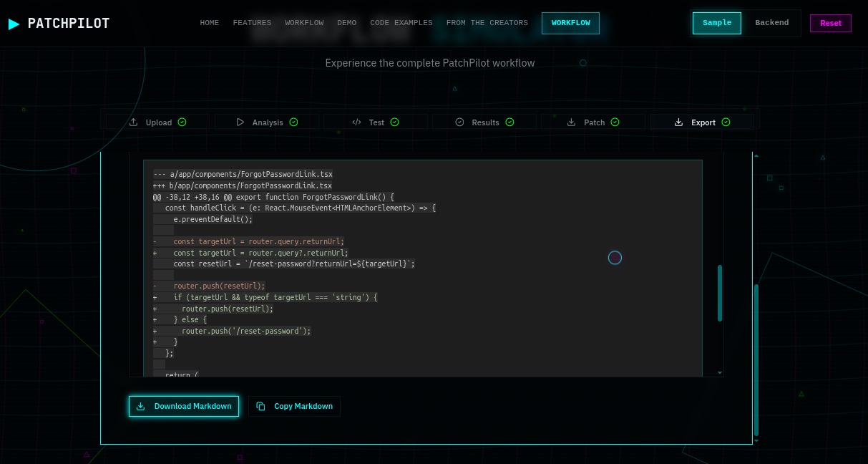Click the '} else {' added line
This screenshot has width=868, height=464.
[180, 319]
